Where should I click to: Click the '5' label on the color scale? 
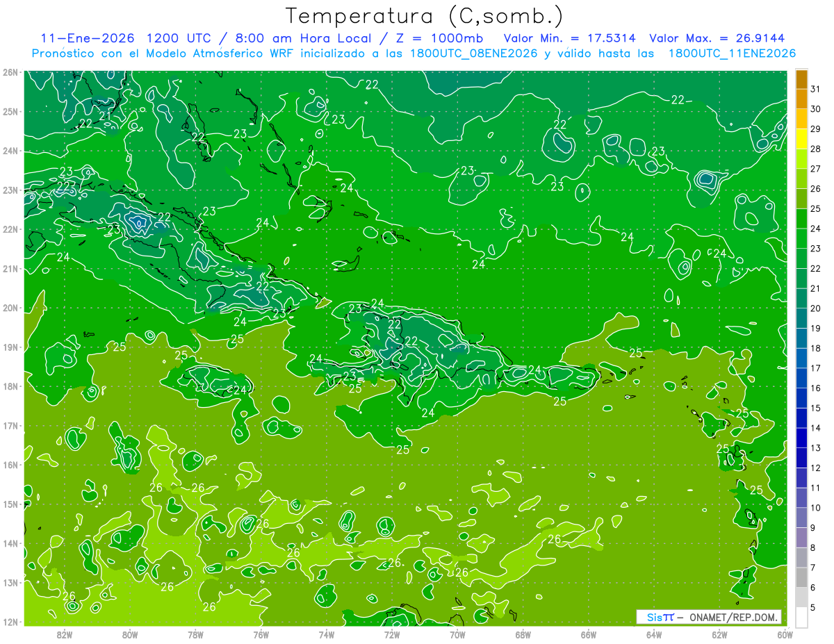click(813, 607)
